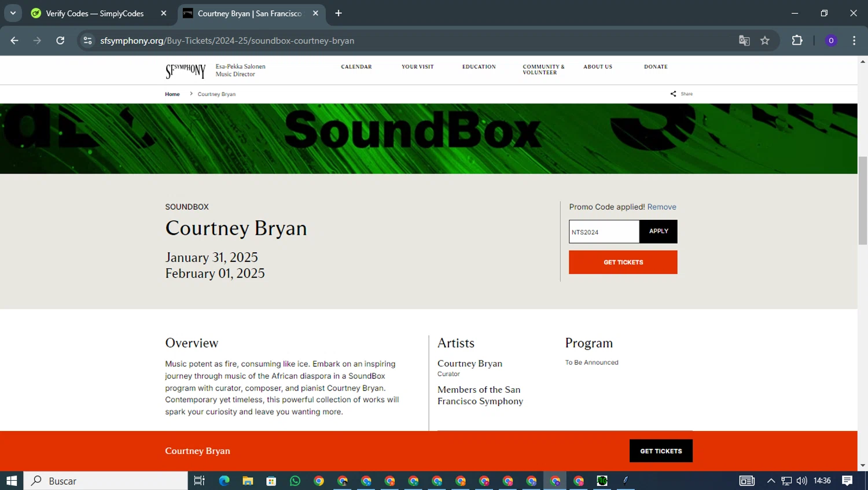The image size is (868, 490).
Task: Click the 'February 01, 2025' date
Action: (x=215, y=273)
